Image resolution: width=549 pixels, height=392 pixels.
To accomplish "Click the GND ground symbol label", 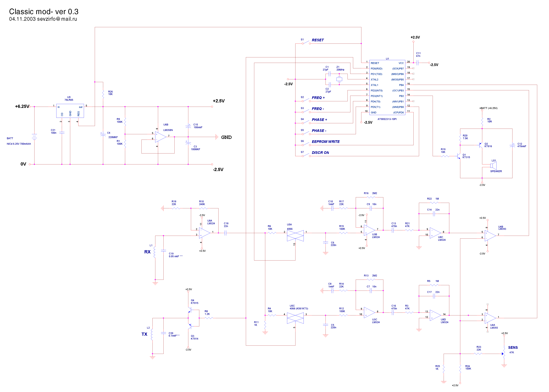I will coord(226,137).
